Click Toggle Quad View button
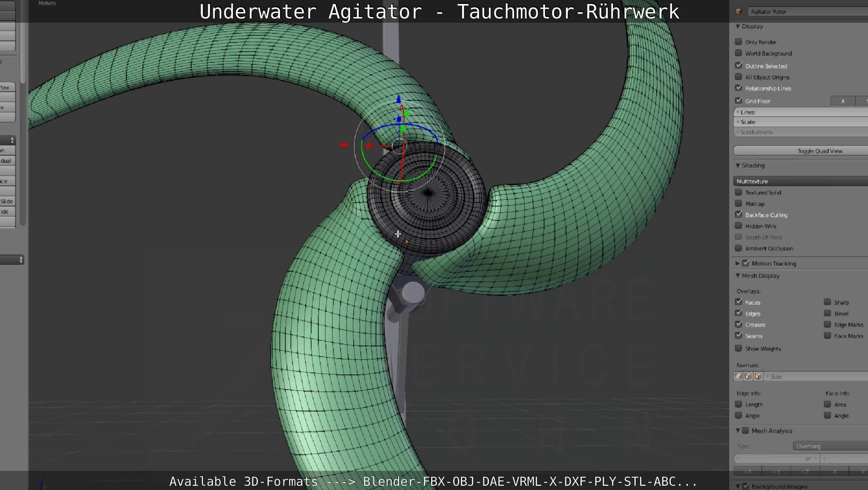The image size is (868, 490). [x=801, y=151]
